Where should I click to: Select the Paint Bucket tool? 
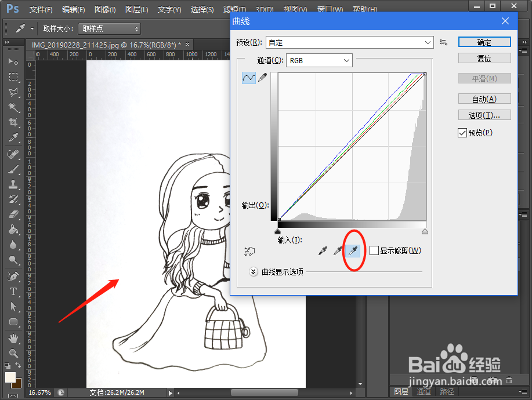[x=13, y=230]
